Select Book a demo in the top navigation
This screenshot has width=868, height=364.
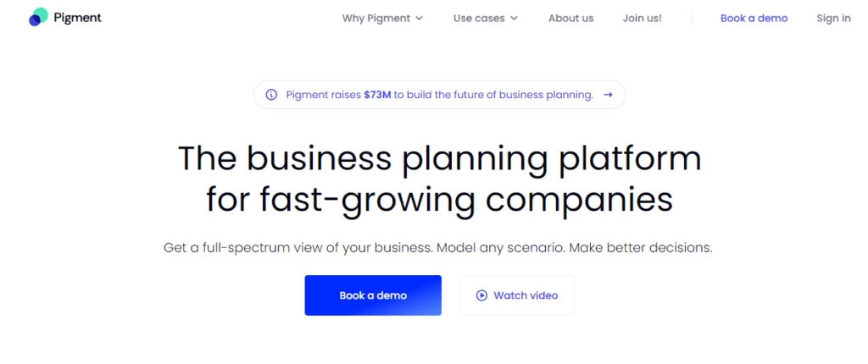[754, 19]
